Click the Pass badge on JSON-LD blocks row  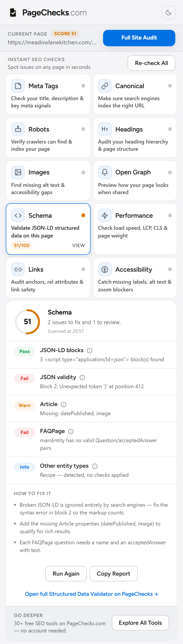(x=25, y=351)
